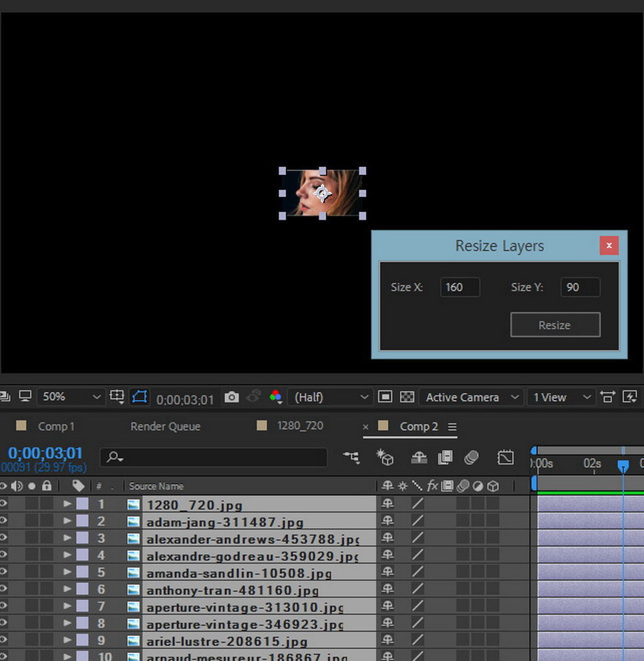Click the Source Name column header
The height and width of the screenshot is (661, 644).
[x=156, y=486]
